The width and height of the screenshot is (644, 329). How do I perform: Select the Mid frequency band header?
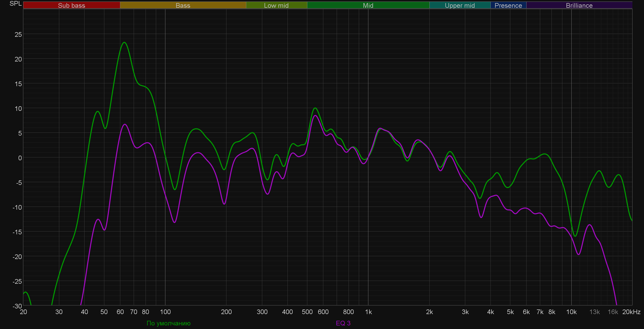point(368,5)
